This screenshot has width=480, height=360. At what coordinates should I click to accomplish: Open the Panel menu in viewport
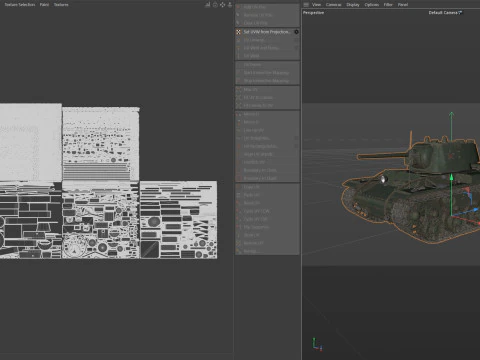tap(403, 5)
